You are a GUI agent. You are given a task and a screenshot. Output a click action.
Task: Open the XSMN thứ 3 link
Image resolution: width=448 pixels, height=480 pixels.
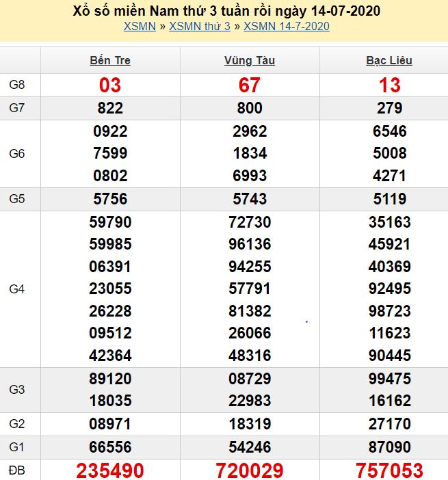click(199, 27)
